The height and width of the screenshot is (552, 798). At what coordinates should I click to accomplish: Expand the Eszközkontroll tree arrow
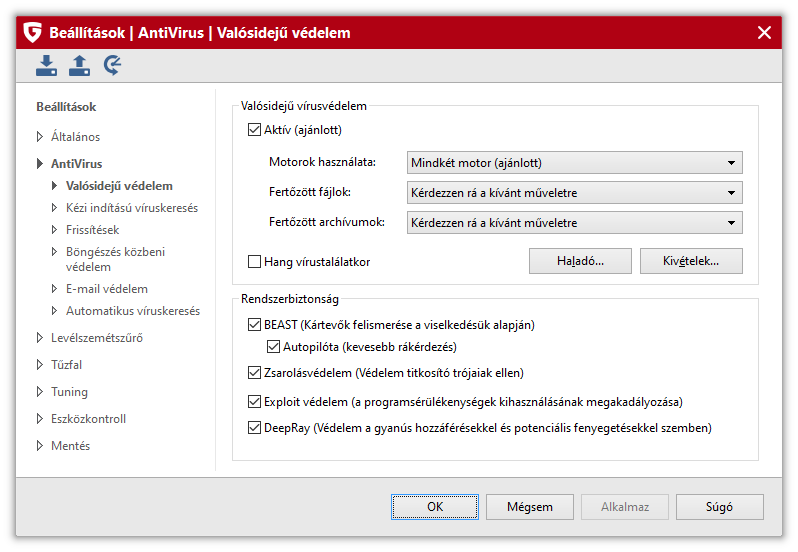tap(40, 418)
